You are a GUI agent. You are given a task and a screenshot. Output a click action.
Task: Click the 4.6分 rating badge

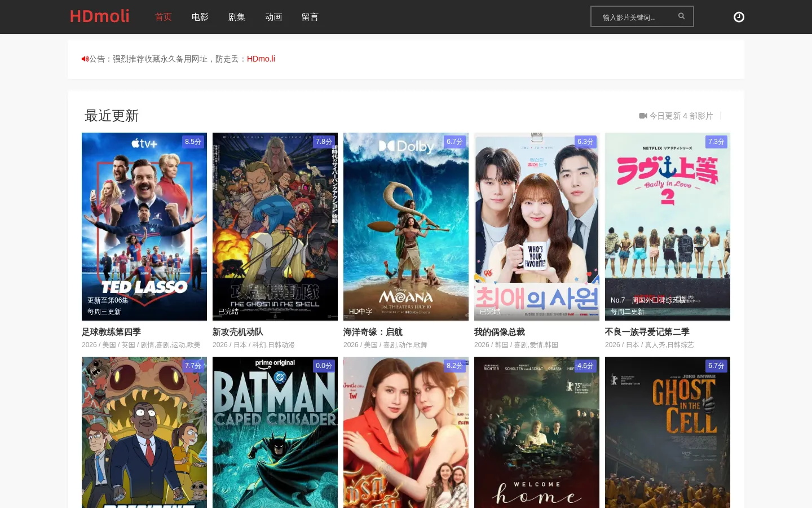[585, 366]
